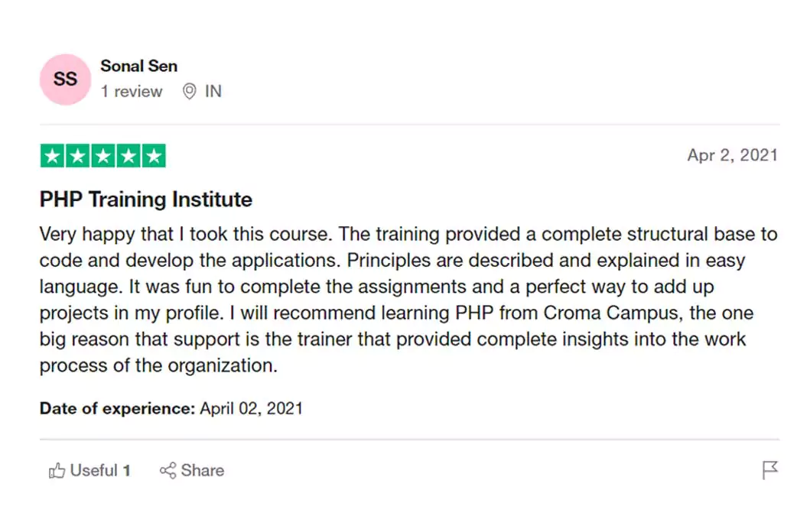Screen dimensions: 810x532
Task: Click the Useful count number 1
Action: (127, 471)
